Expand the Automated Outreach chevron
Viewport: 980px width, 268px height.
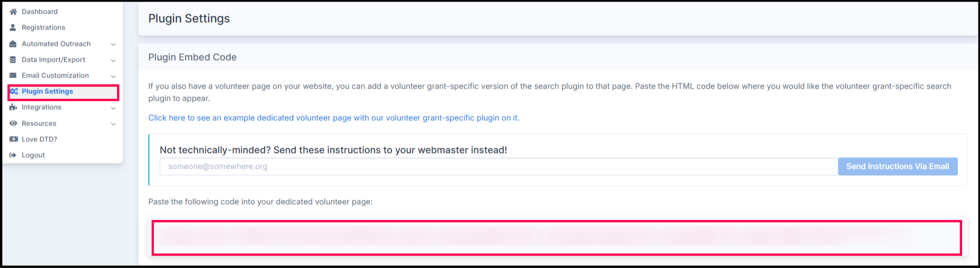113,44
